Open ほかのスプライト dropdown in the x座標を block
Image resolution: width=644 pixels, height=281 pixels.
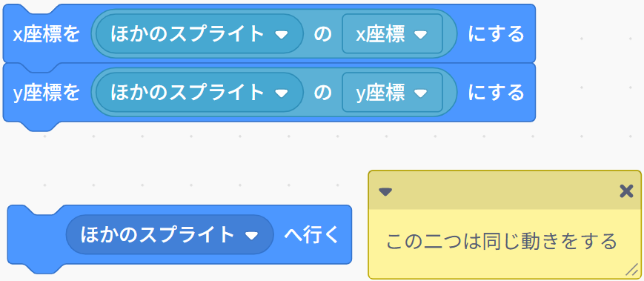coord(199,33)
